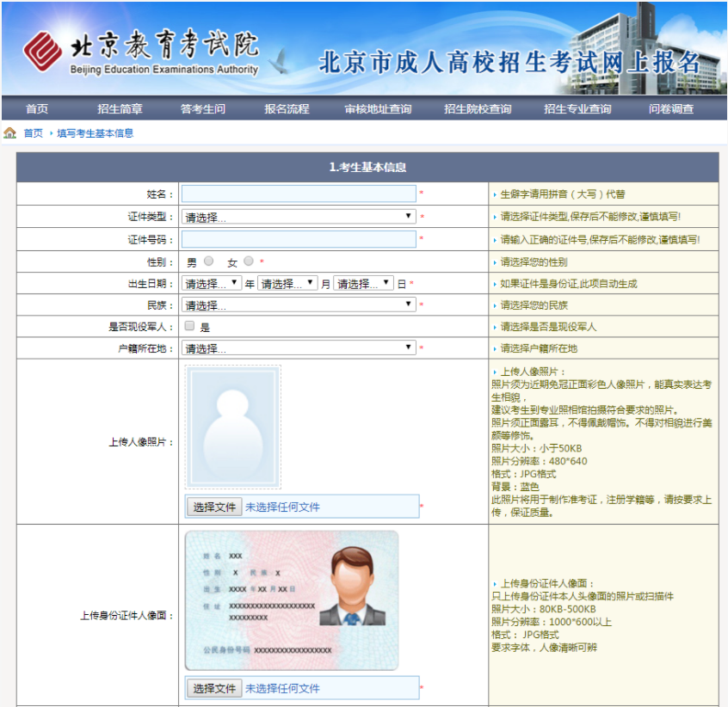728x707 pixels.
Task: Click the home icon beside the breadcrumb
Action: click(9, 133)
